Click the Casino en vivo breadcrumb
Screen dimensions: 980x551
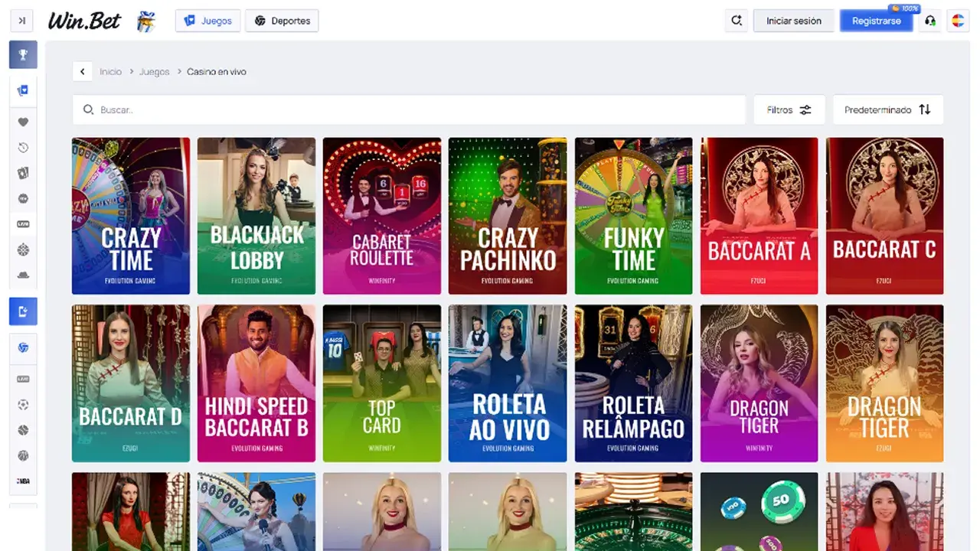click(x=217, y=72)
